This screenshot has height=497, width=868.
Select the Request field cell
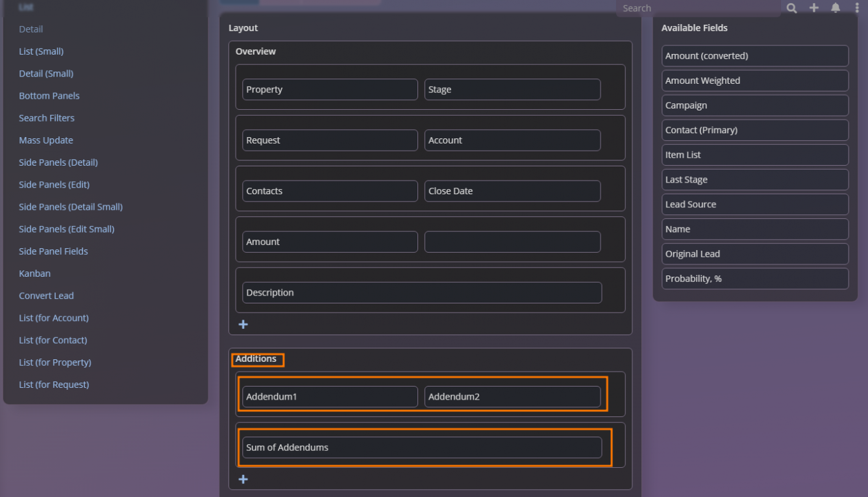(330, 140)
